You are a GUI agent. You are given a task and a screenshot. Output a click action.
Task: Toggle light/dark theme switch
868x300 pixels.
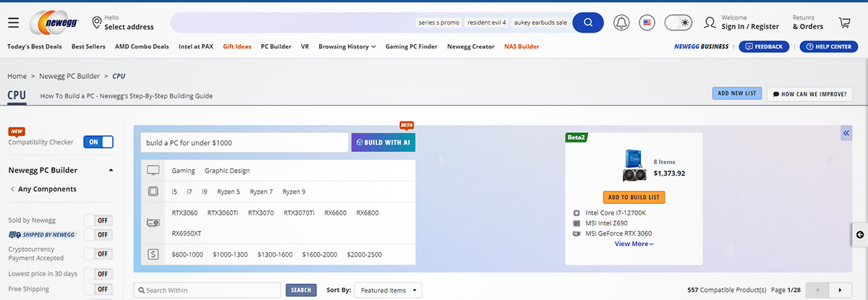point(678,22)
